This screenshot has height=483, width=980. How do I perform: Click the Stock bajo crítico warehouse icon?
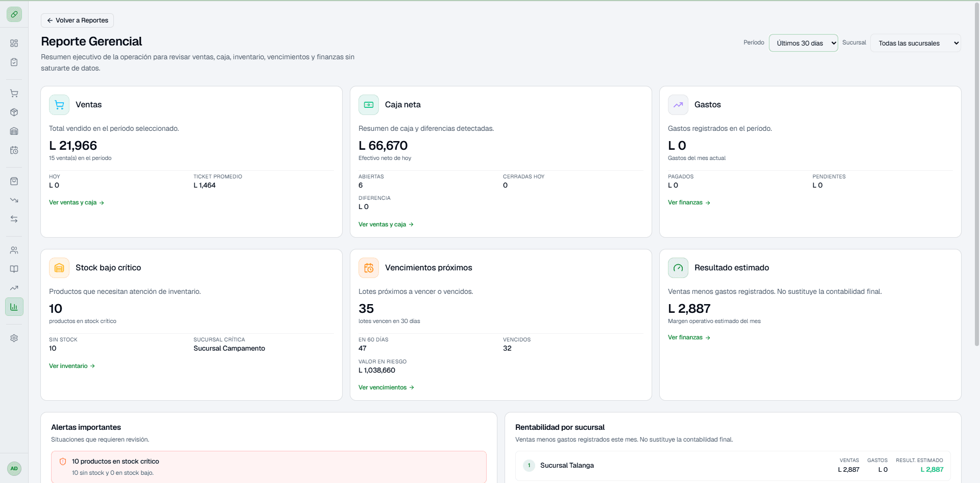(59, 268)
